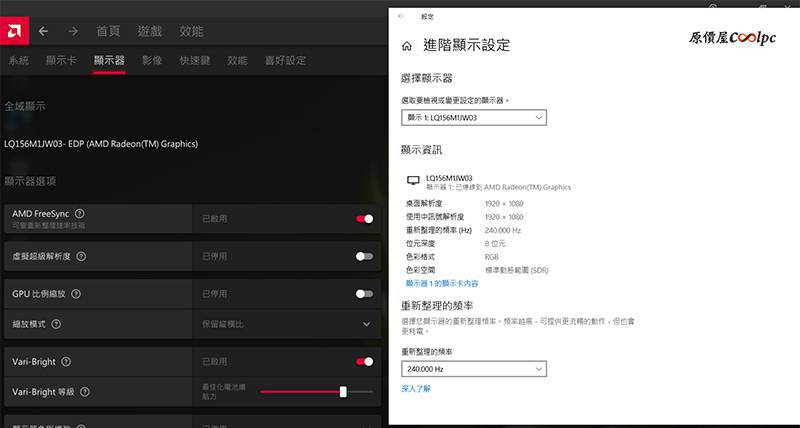
Task: Click the 全域顯示 heading
Action: coord(24,106)
